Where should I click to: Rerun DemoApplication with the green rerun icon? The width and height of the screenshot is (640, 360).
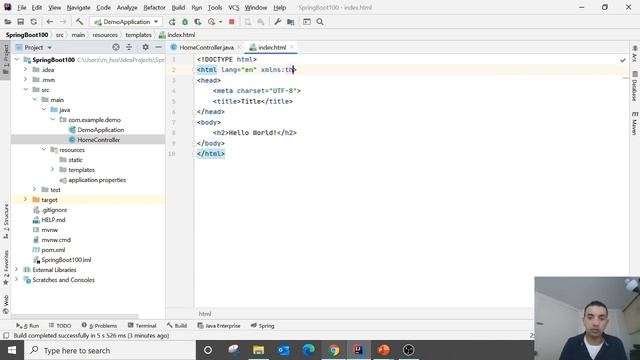(172, 22)
